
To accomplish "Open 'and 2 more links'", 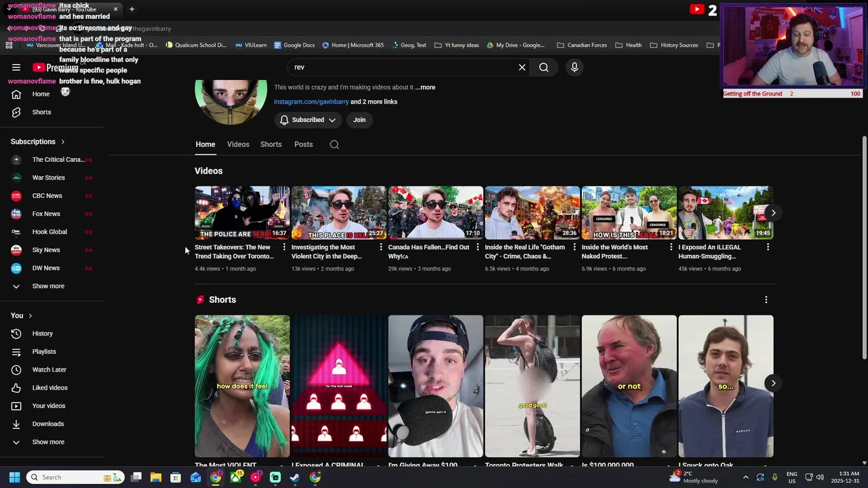I will click(x=374, y=102).
